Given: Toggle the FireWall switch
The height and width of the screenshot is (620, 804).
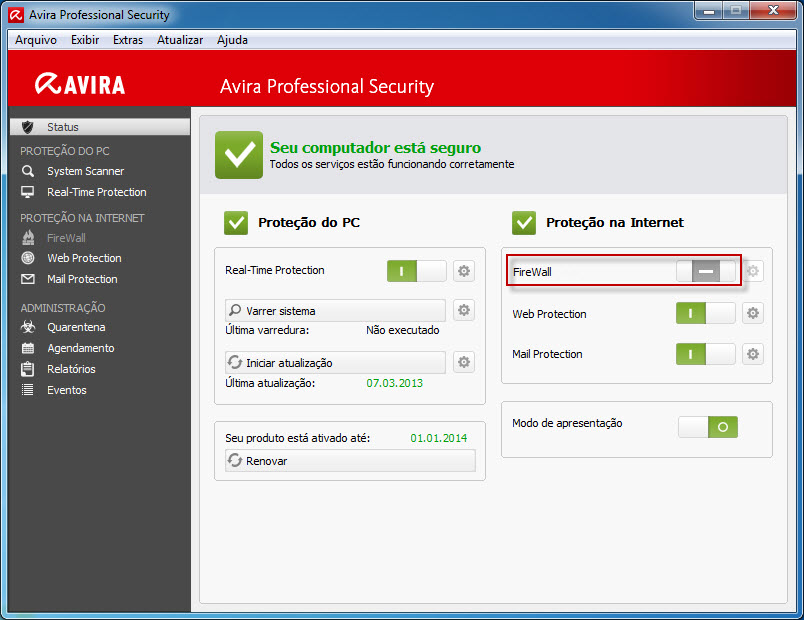Looking at the screenshot, I should click(x=706, y=271).
